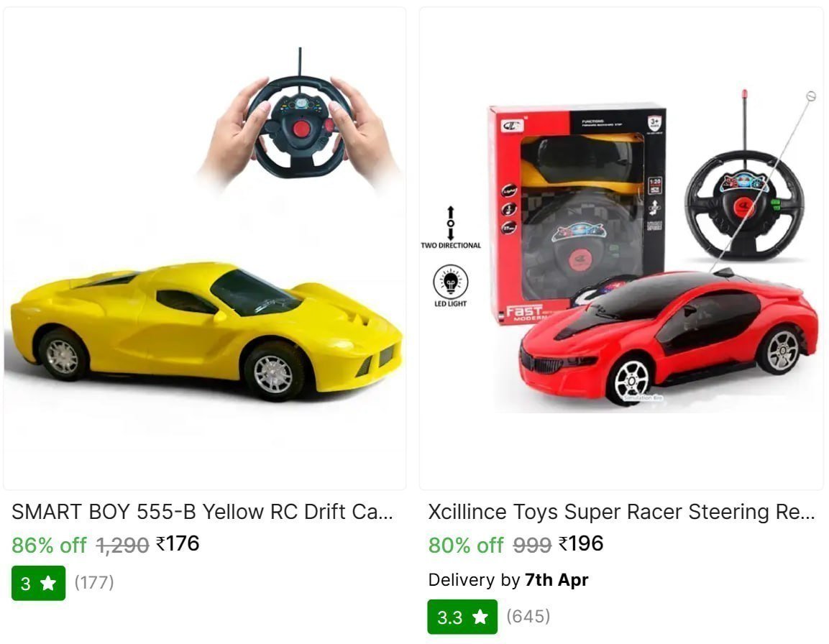Click the SMART BOY 555-B product title

coord(202,512)
